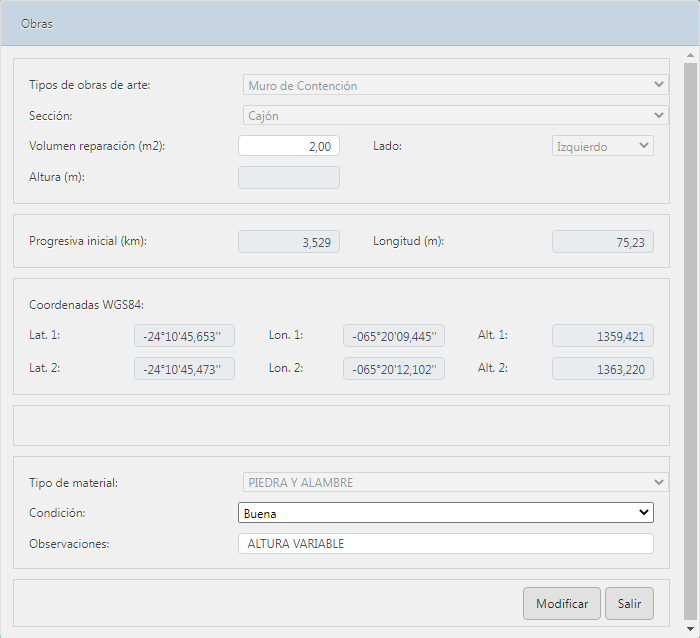The image size is (700, 638).
Task: Click the Lon. 2 coordinate field
Action: 394,368
